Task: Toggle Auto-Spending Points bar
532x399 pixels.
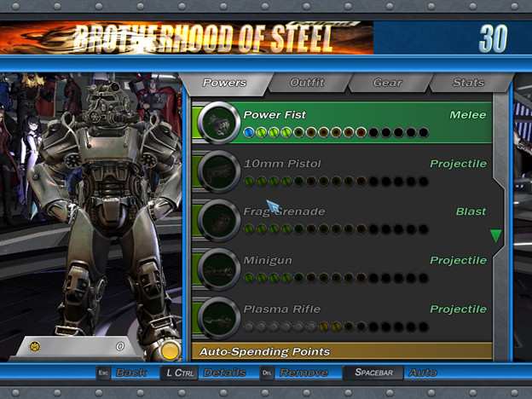Action: [341, 351]
